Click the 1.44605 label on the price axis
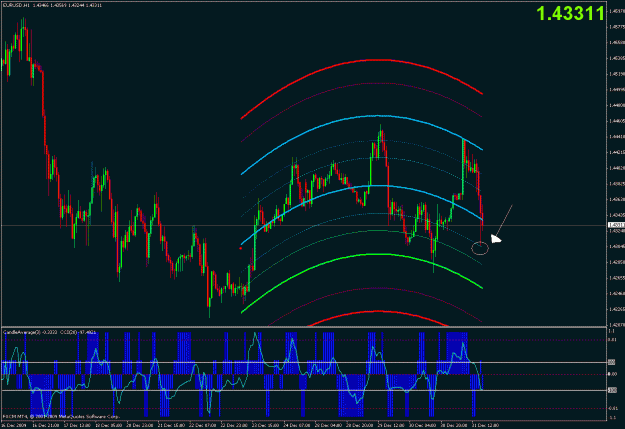625x429 pixels. coord(616,120)
